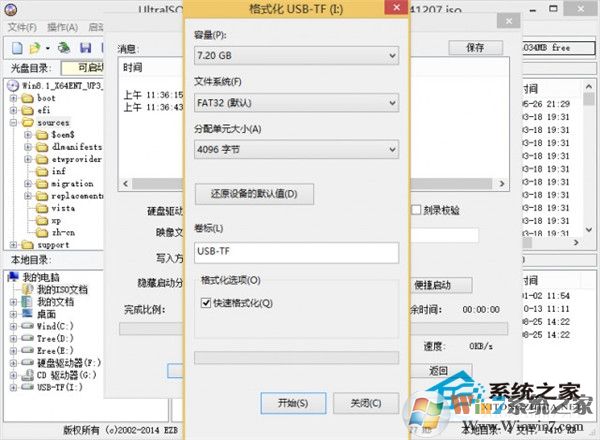Click the Open file icon in UltraISO toolbar
Image resolution: width=600 pixels, height=440 pixels.
pos(35,48)
